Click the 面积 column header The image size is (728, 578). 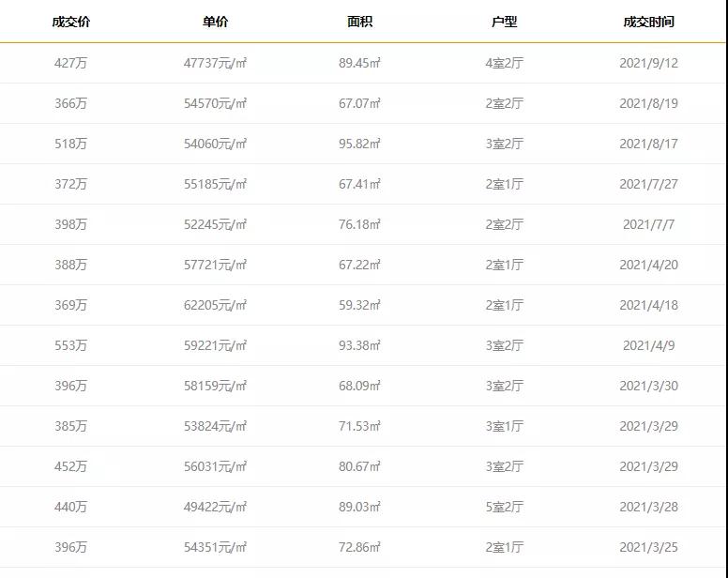pos(360,22)
